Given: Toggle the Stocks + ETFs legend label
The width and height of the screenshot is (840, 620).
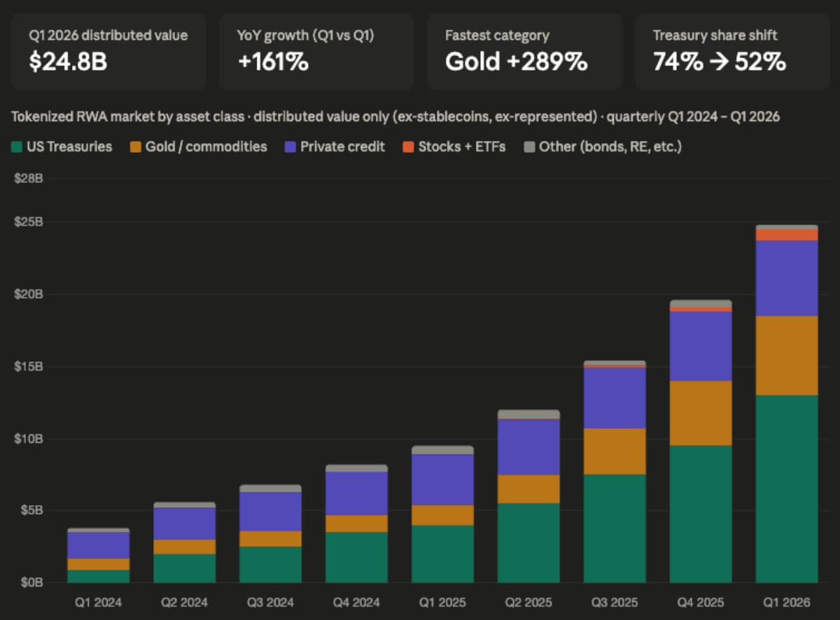Looking at the screenshot, I should point(462,147).
